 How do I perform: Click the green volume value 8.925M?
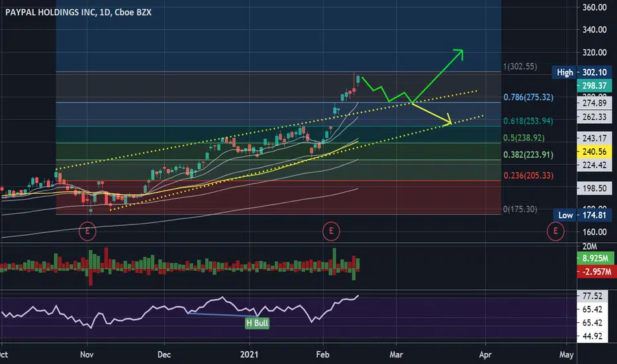click(595, 259)
